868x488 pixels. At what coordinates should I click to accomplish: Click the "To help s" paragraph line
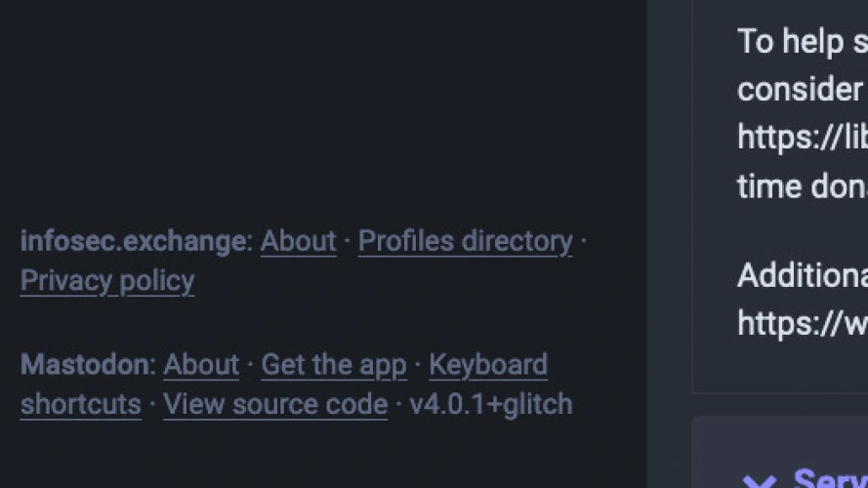point(803,41)
